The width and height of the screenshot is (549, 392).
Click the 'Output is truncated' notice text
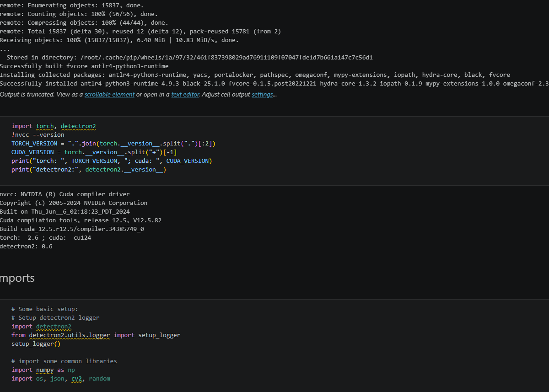[x=138, y=94]
